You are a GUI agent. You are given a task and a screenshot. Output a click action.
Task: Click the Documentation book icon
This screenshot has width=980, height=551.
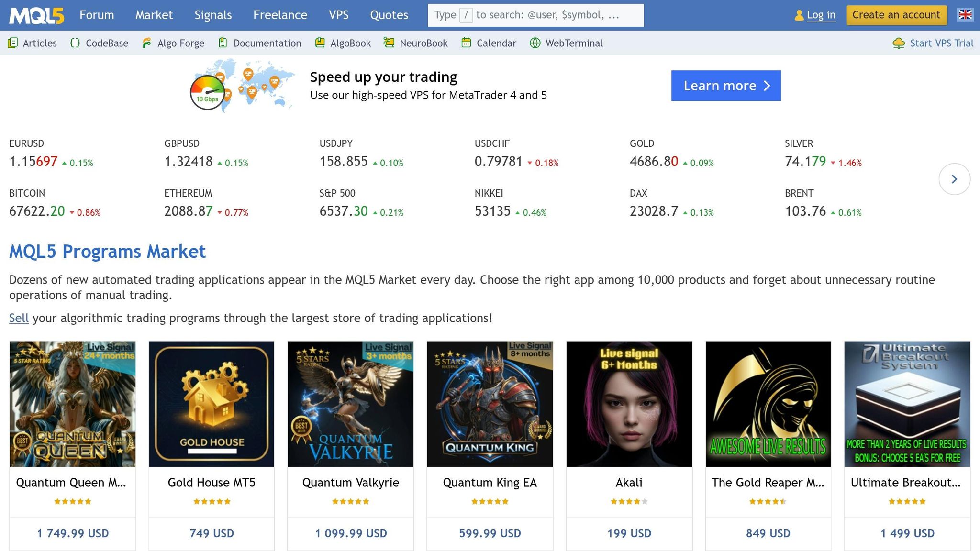223,43
